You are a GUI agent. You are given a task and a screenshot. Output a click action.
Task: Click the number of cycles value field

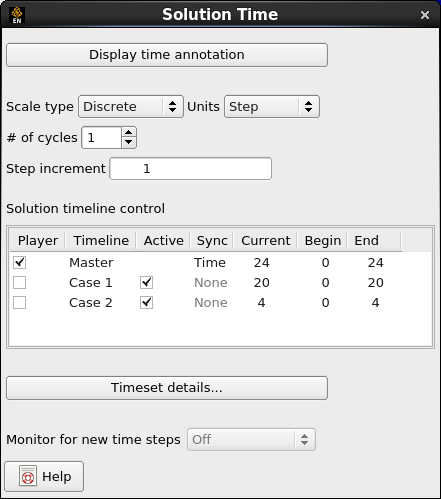click(x=102, y=138)
